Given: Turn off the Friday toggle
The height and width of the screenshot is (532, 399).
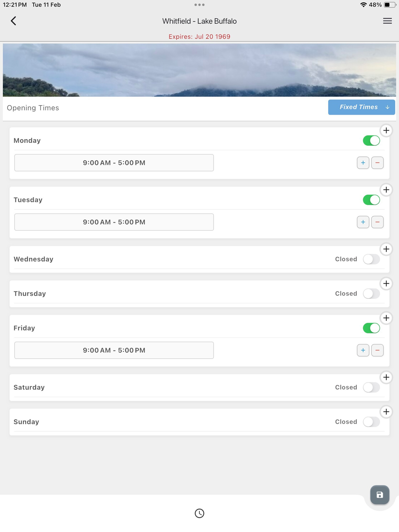Looking at the screenshot, I should [371, 328].
